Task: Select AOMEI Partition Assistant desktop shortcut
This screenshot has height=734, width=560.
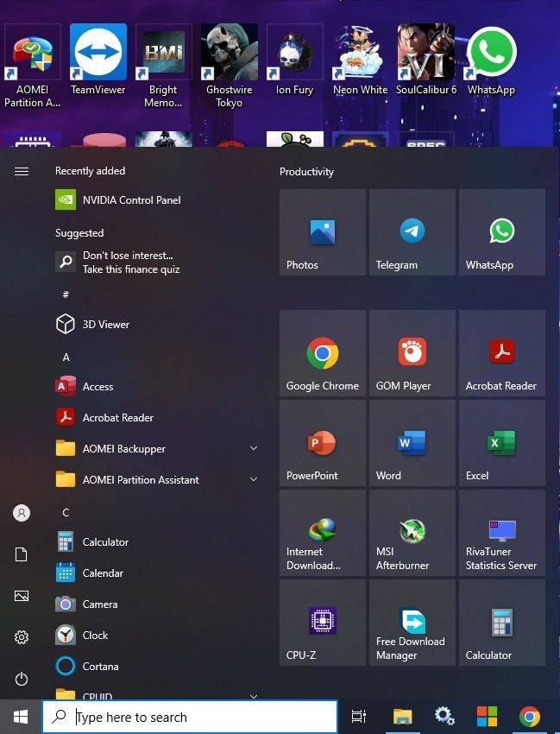Action: pos(33,66)
